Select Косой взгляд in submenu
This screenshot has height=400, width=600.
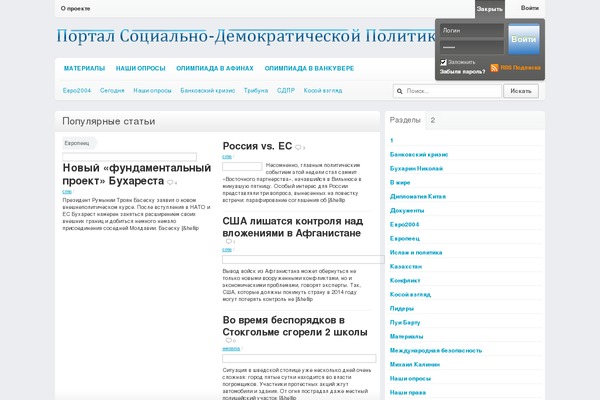click(323, 91)
